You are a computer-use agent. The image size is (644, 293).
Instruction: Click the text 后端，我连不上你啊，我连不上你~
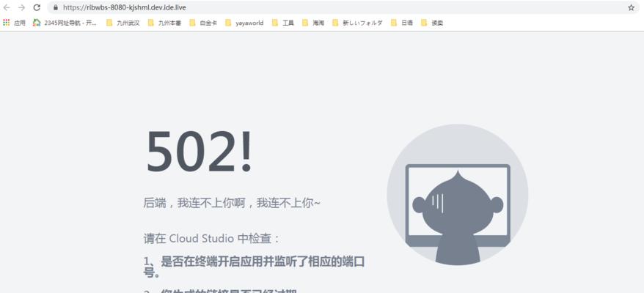pyautogui.click(x=232, y=203)
